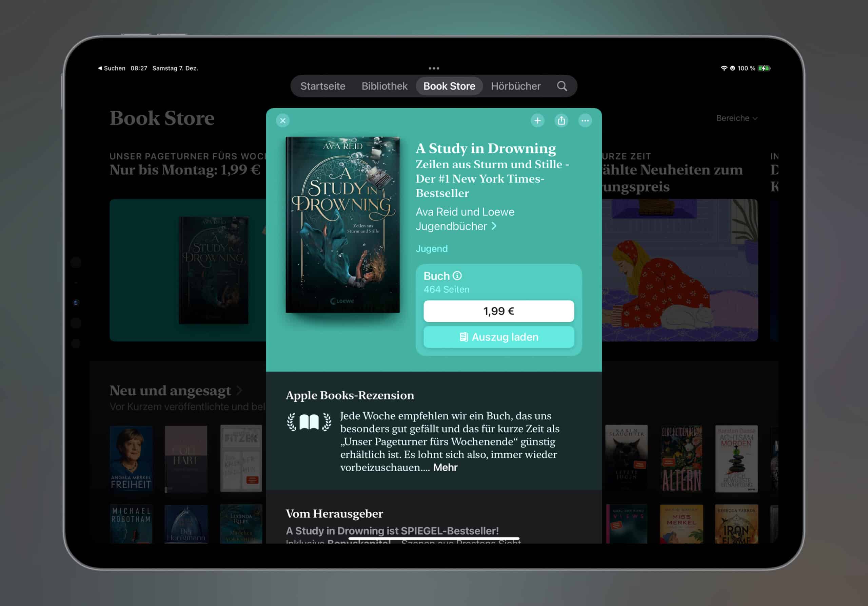The height and width of the screenshot is (606, 868).
Task: Open the more options ellipsis on book card
Action: pos(585,121)
